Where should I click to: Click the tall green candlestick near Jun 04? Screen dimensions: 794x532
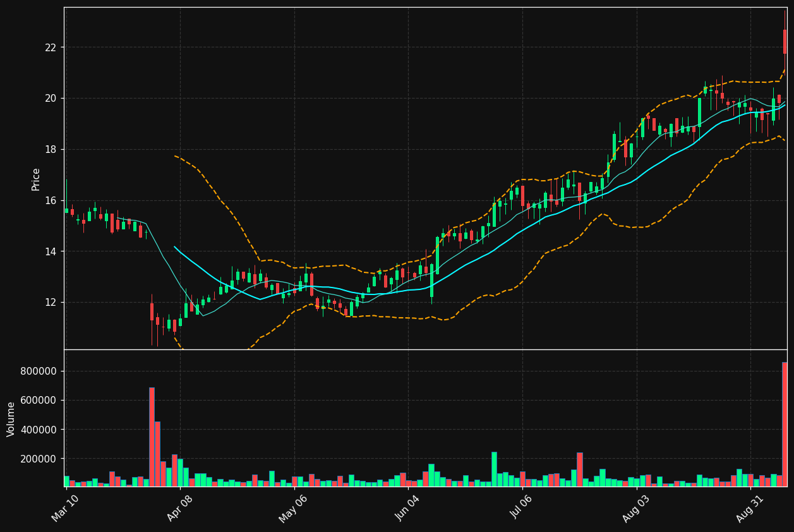[437, 255]
